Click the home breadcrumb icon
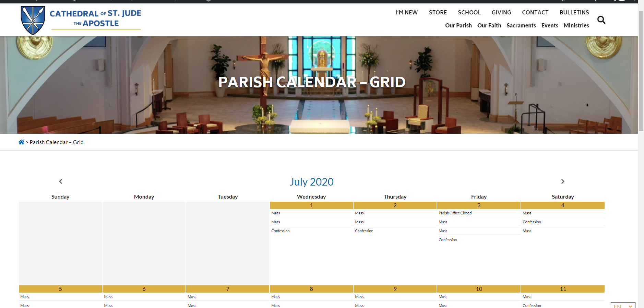644x308 pixels. click(x=21, y=142)
